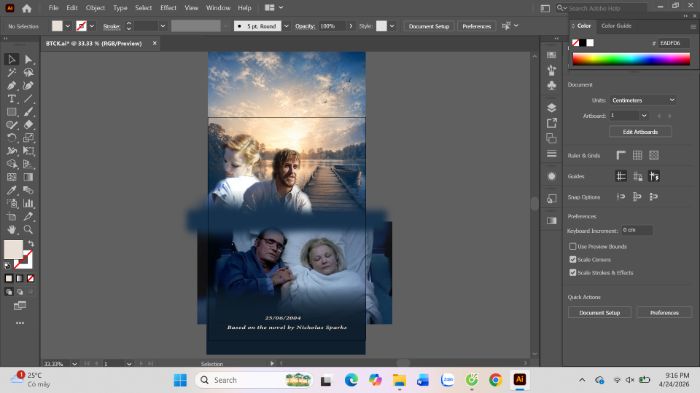Click the Edit Artboards button

tap(640, 132)
